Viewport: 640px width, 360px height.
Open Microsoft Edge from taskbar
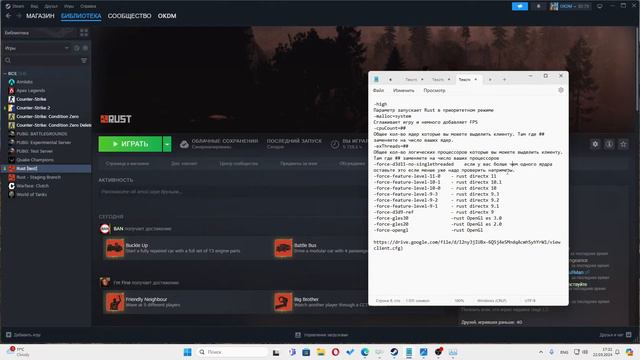[x=364, y=352]
